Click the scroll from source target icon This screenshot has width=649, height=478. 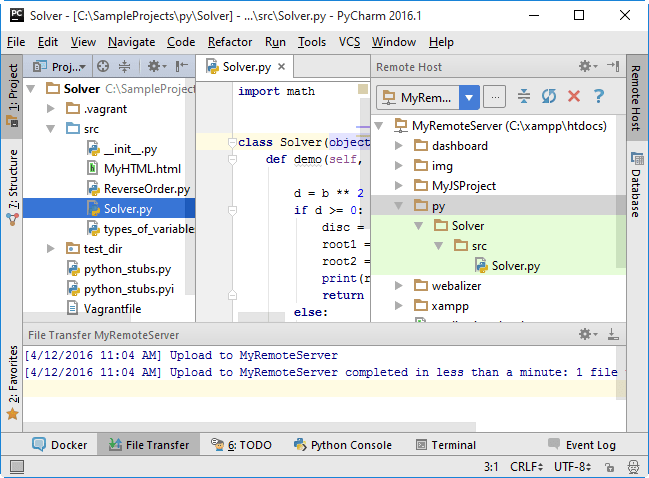(101, 67)
